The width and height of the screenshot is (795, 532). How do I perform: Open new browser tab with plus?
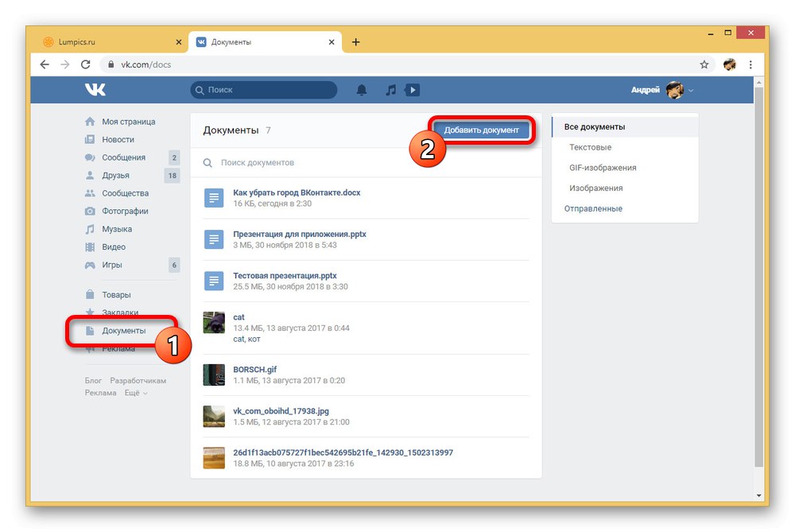[x=356, y=42]
